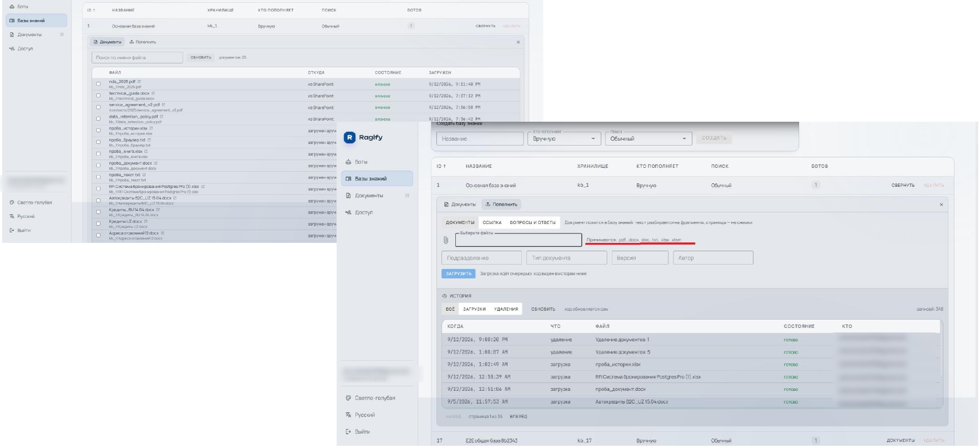Collapse row 1 with СВЕРНУТЬ in background window

pyautogui.click(x=485, y=26)
